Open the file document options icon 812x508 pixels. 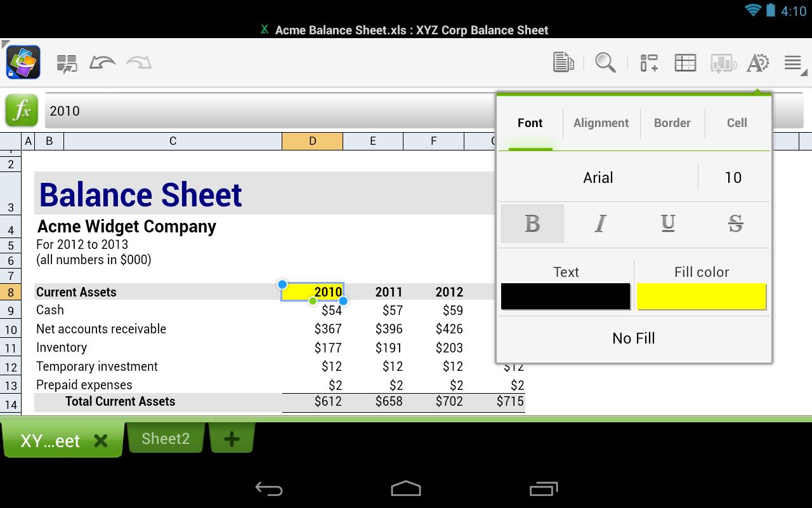563,62
